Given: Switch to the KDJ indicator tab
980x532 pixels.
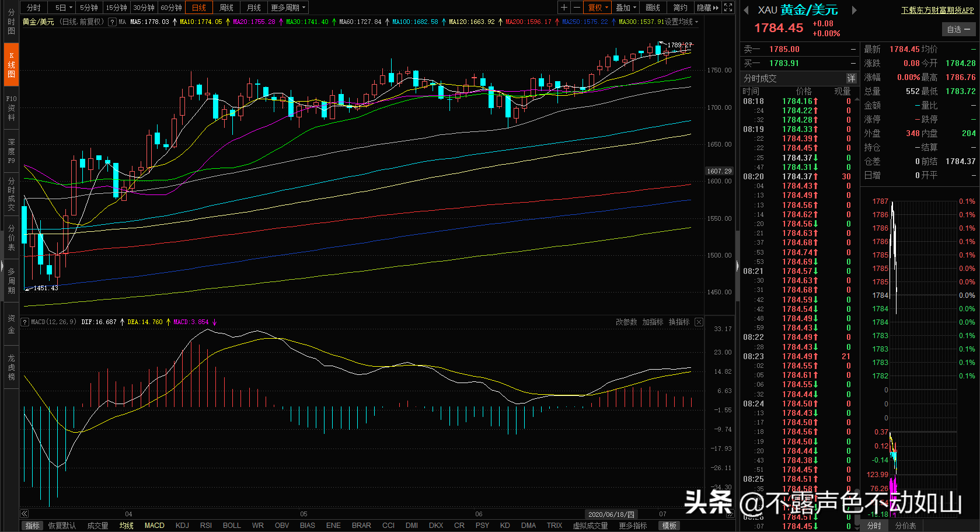Looking at the screenshot, I should click(182, 525).
